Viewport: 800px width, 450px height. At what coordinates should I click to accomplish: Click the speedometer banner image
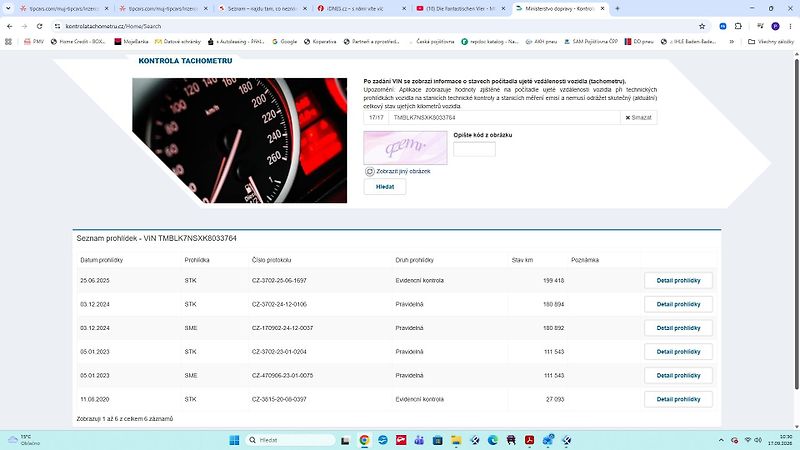(240, 140)
